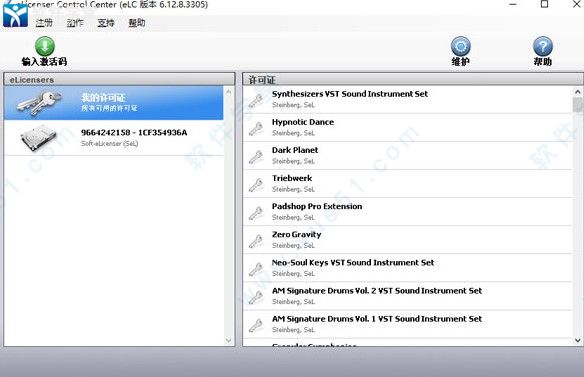Click the 许可证 panel header
Image resolution: width=584 pixels, height=377 pixels.
click(413, 79)
